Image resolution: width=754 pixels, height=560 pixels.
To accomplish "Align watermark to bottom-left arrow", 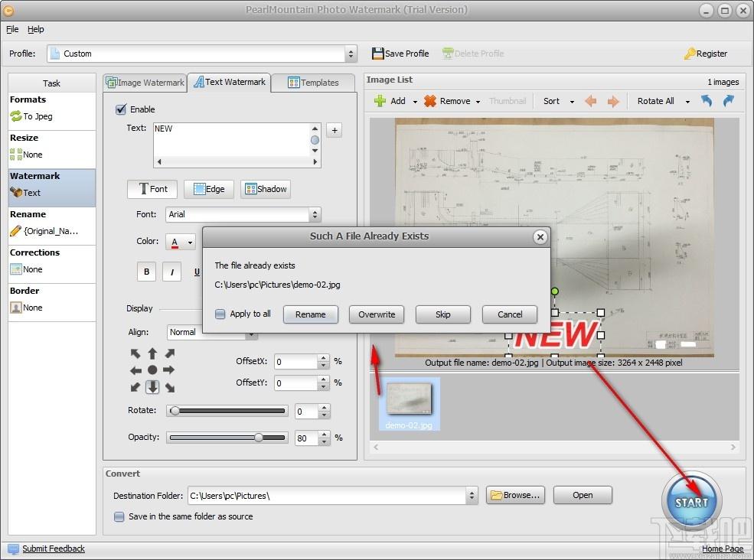I will tap(135, 387).
